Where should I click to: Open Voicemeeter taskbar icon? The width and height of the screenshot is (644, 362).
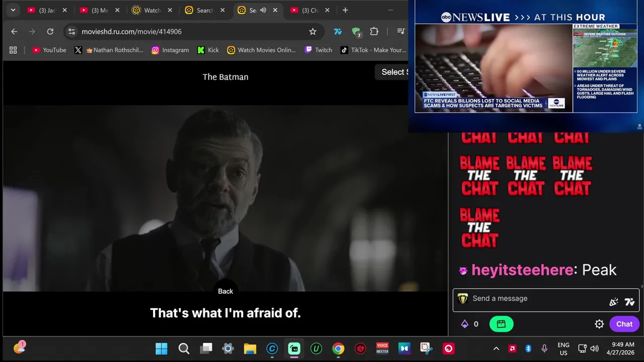[x=382, y=348]
